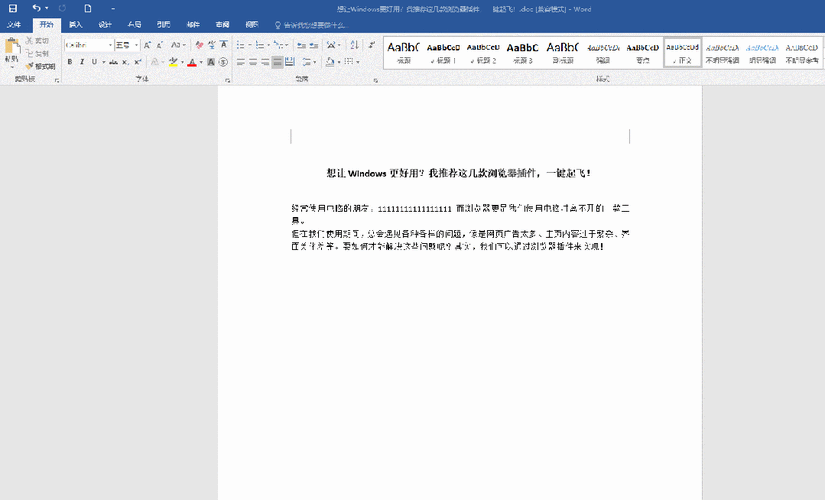Open the font color dropdown arrow

pyautogui.click(x=202, y=62)
